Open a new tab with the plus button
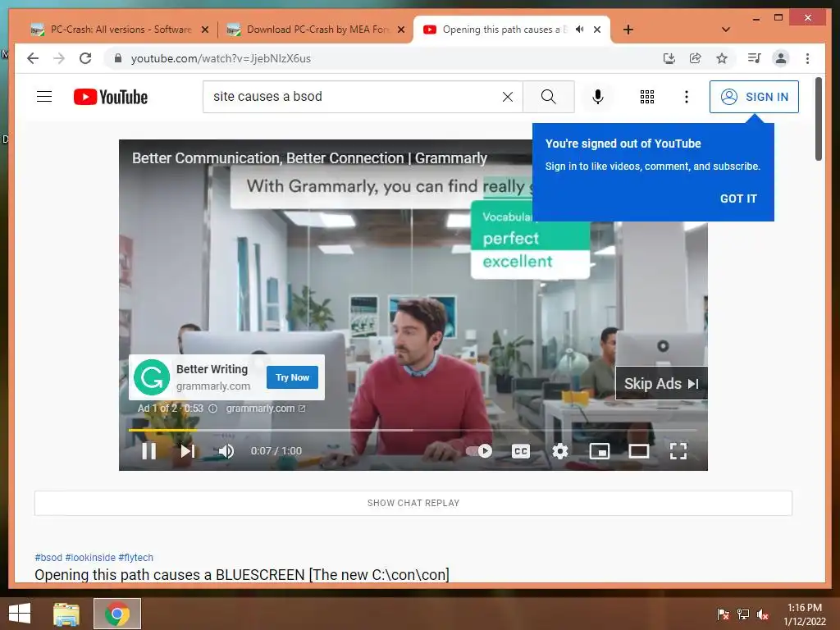 pos(628,30)
